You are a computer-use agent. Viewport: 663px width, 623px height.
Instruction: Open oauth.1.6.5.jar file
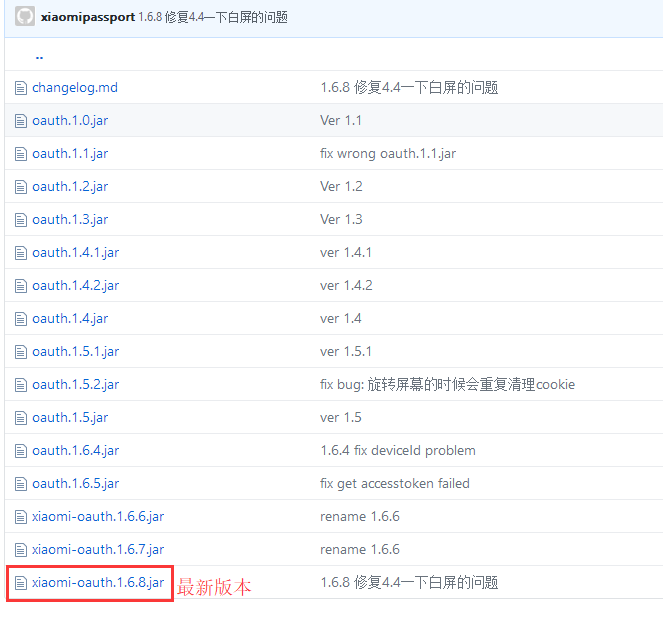pyautogui.click(x=76, y=484)
